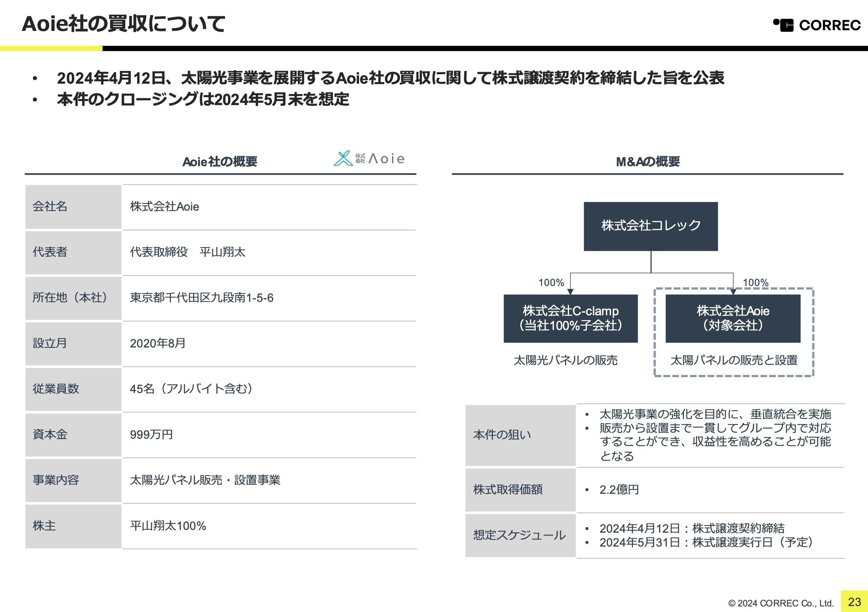Click the '会社名' label cell

(73, 207)
